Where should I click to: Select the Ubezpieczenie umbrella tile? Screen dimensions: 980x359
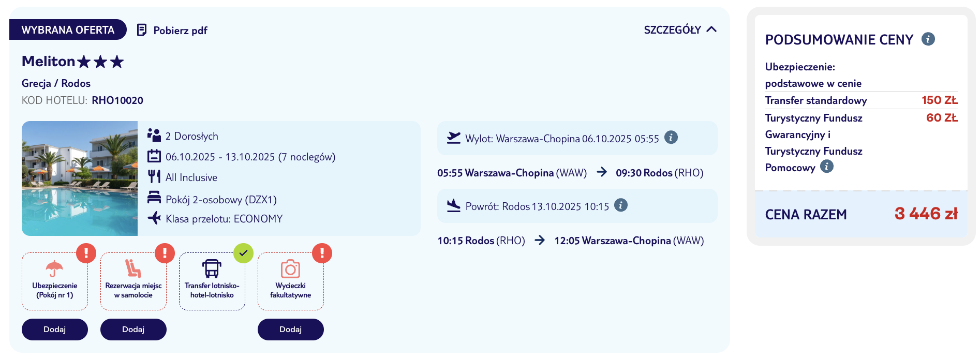tap(55, 281)
